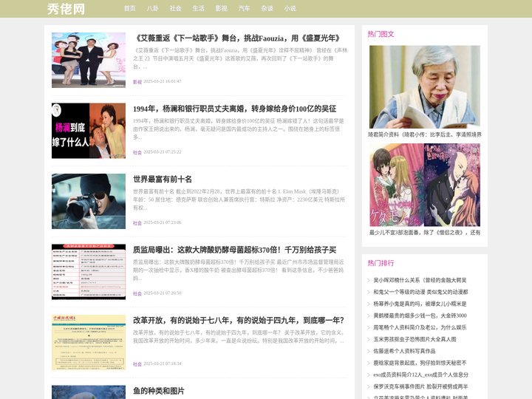The height and width of the screenshot is (399, 532).
Task: Click the timestamp 2025-03-21 16:01:47
Action: (x=163, y=81)
